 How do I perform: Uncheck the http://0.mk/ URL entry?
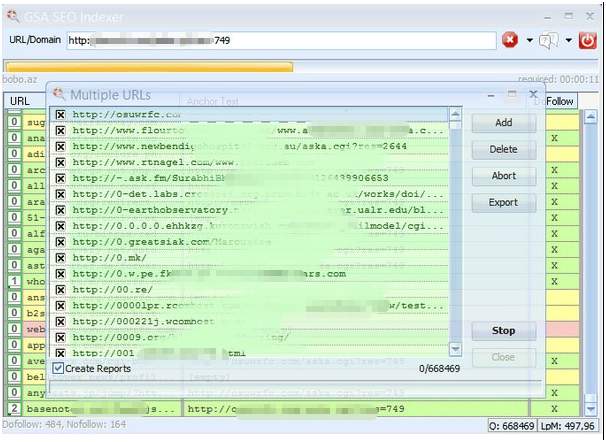60,258
